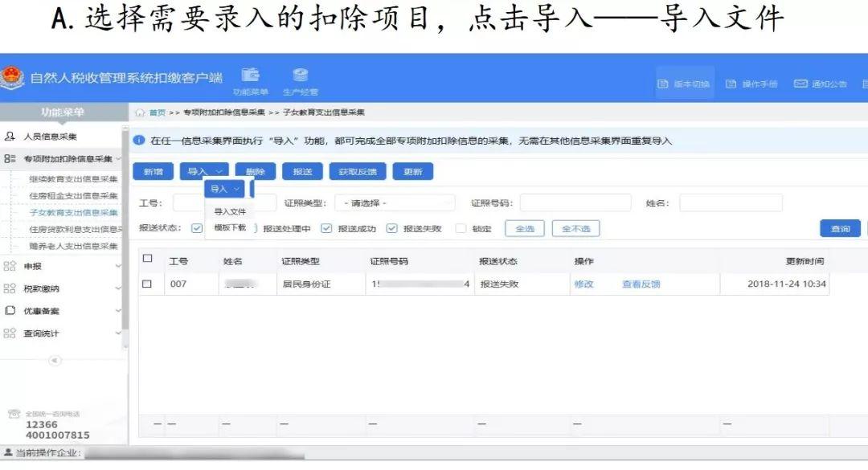The image size is (868, 470).
Task: Select 子女教育支出信息采集 in sidebar
Action: point(73,212)
